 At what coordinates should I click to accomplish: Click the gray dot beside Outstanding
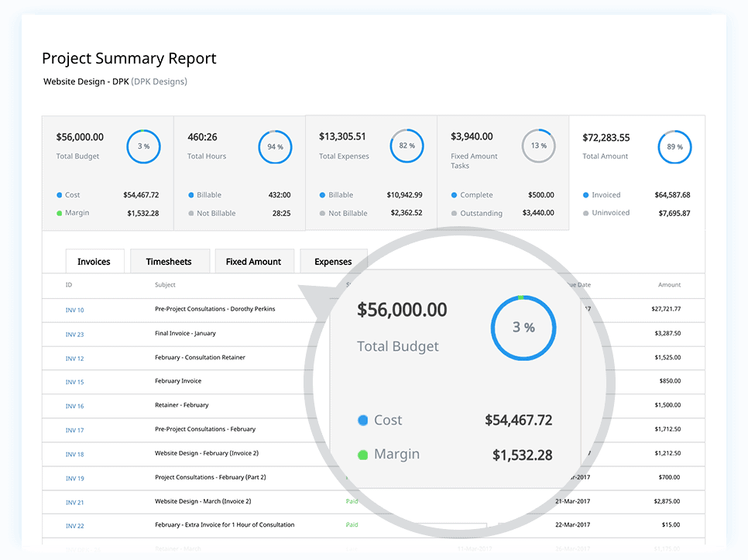pos(455,213)
